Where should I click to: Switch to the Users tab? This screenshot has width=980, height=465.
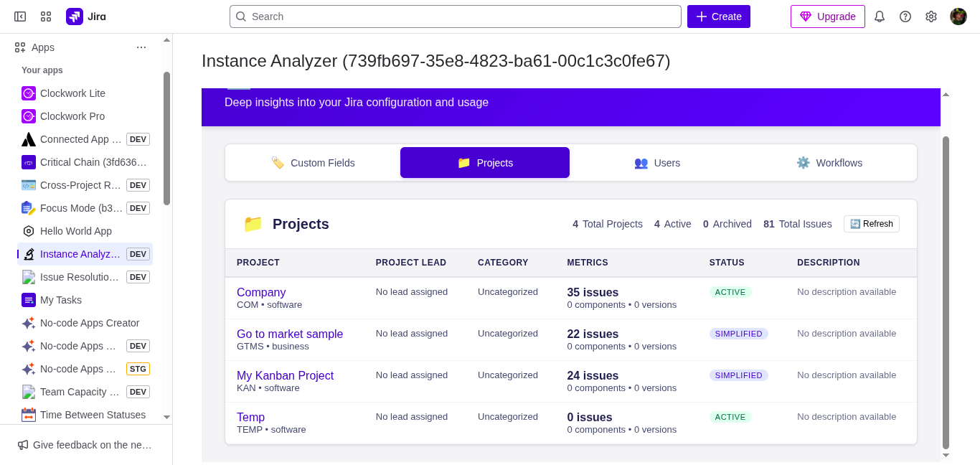click(657, 163)
